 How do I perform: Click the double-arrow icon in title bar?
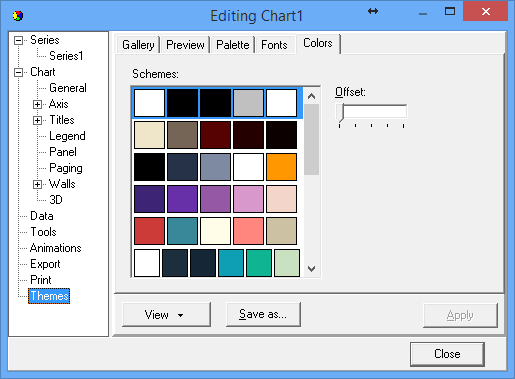373,11
